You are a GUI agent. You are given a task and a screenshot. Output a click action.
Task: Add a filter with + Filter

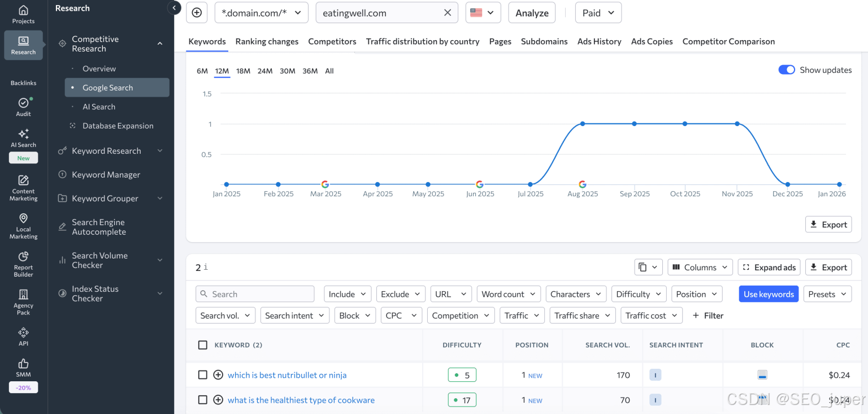(x=708, y=316)
